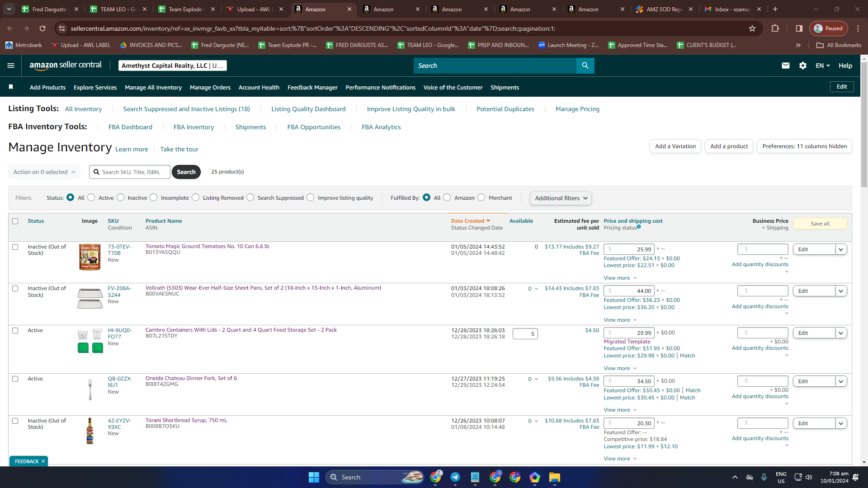Select Fulfilled By Merchant radio button
Viewport: 868px width, 488px height.
click(481, 197)
